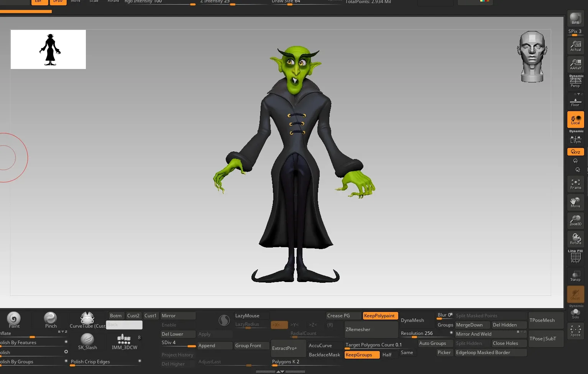The image size is (588, 374).
Task: Choose the Pinch brush icon
Action: coord(51,320)
